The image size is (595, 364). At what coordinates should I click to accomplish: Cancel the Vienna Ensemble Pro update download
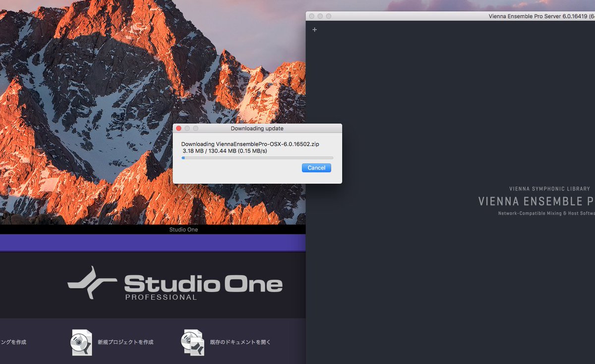click(x=316, y=168)
